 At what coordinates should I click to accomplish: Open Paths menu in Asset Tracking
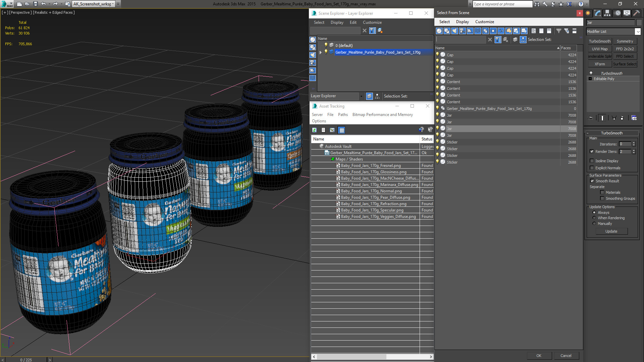[343, 115]
